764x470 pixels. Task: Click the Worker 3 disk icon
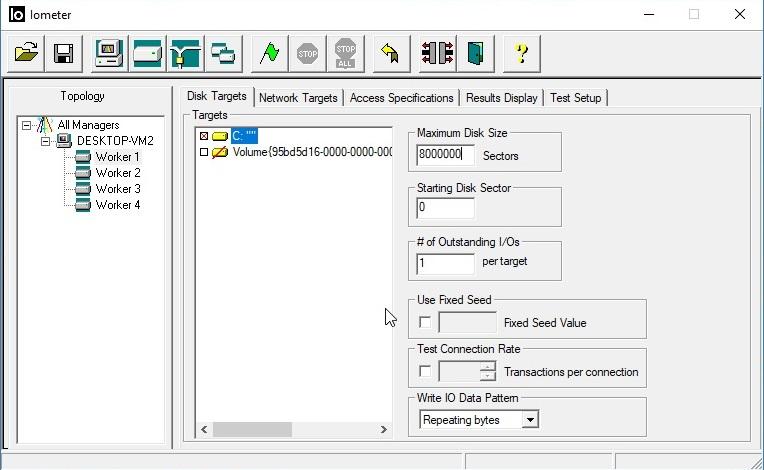(83, 189)
